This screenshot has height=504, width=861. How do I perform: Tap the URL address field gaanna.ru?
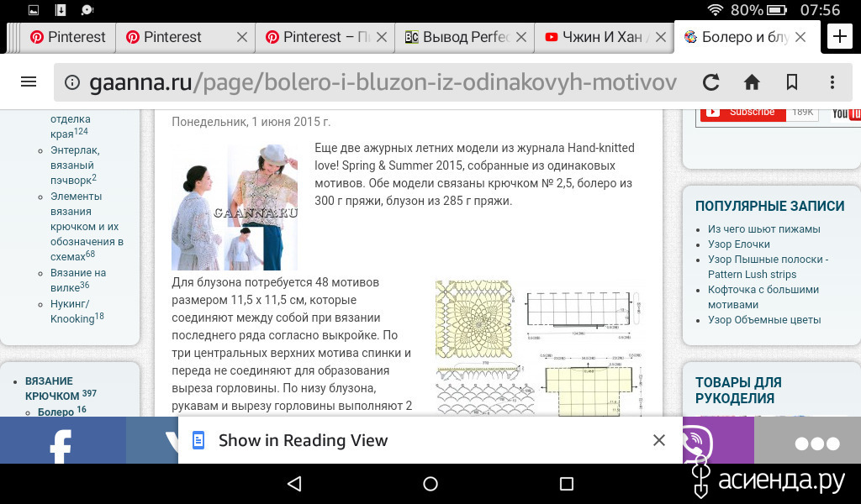coord(383,82)
